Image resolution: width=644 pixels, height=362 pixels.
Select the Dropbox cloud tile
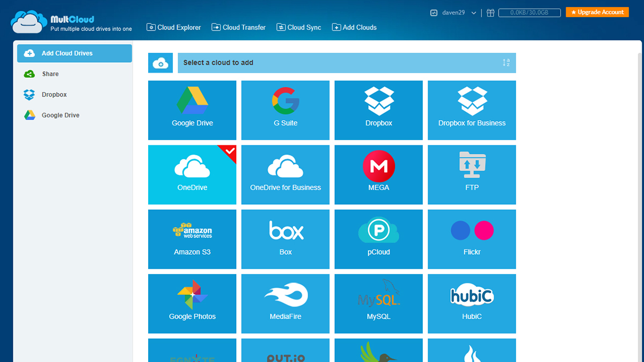click(378, 110)
